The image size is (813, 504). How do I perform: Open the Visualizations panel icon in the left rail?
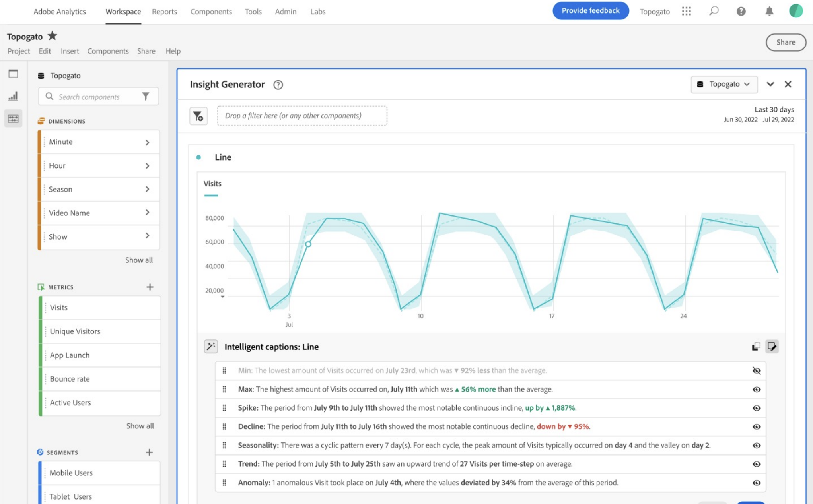pyautogui.click(x=13, y=96)
